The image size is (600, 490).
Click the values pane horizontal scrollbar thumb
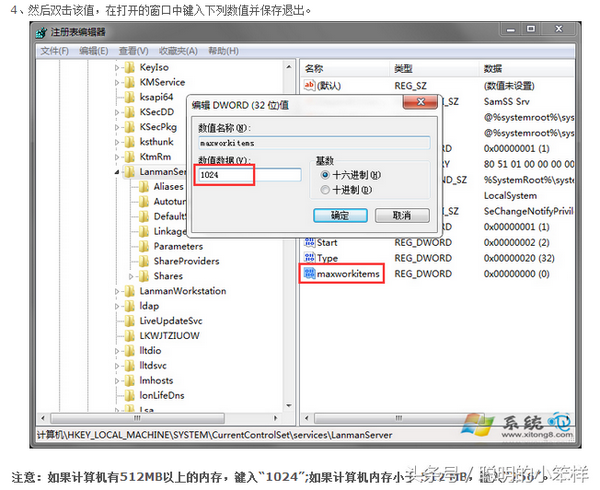tap(399, 418)
